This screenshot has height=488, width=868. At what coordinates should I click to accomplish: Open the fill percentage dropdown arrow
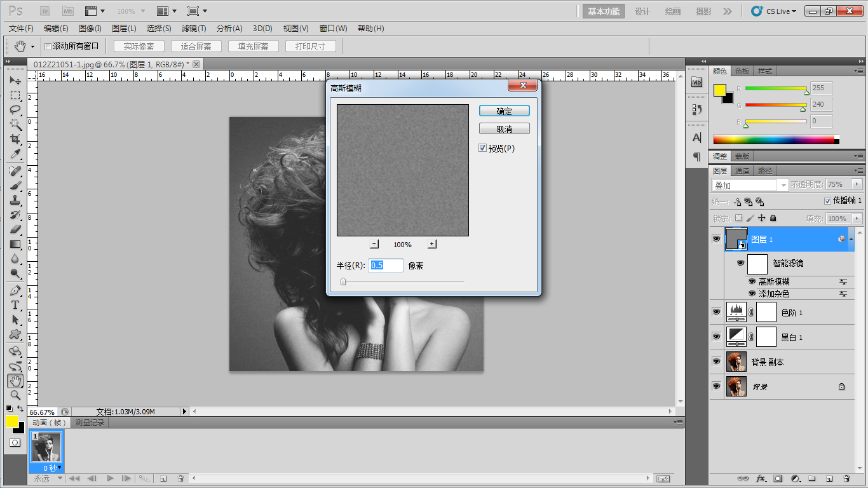pos(857,219)
